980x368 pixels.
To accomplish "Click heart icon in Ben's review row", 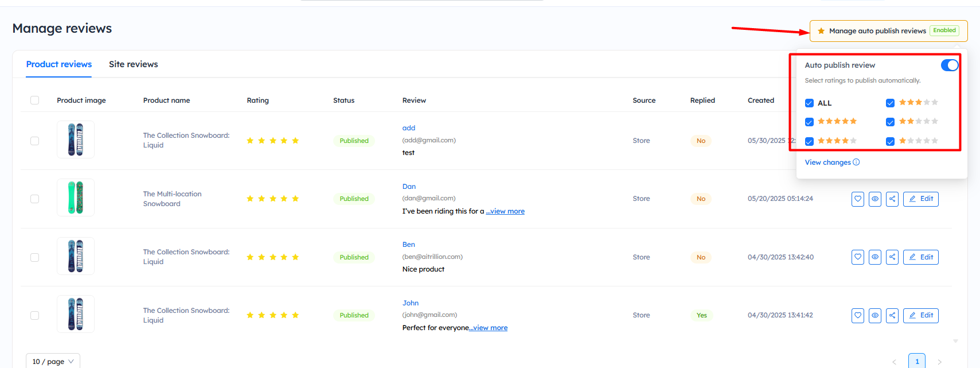I will coord(857,257).
